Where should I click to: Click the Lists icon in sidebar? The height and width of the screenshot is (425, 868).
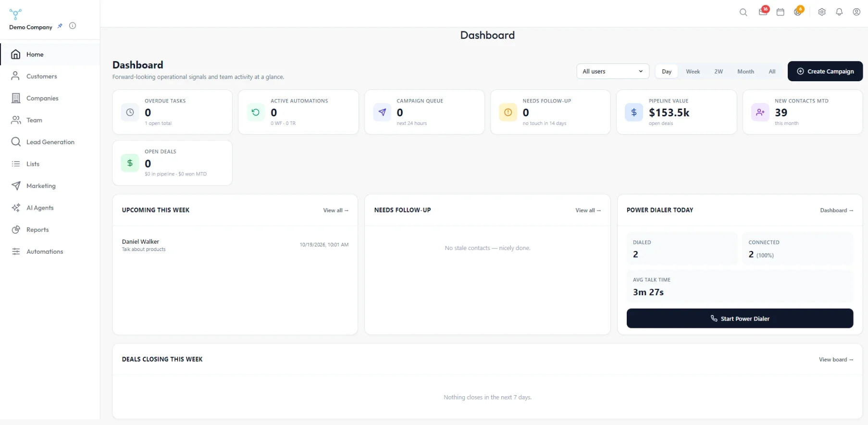point(16,164)
